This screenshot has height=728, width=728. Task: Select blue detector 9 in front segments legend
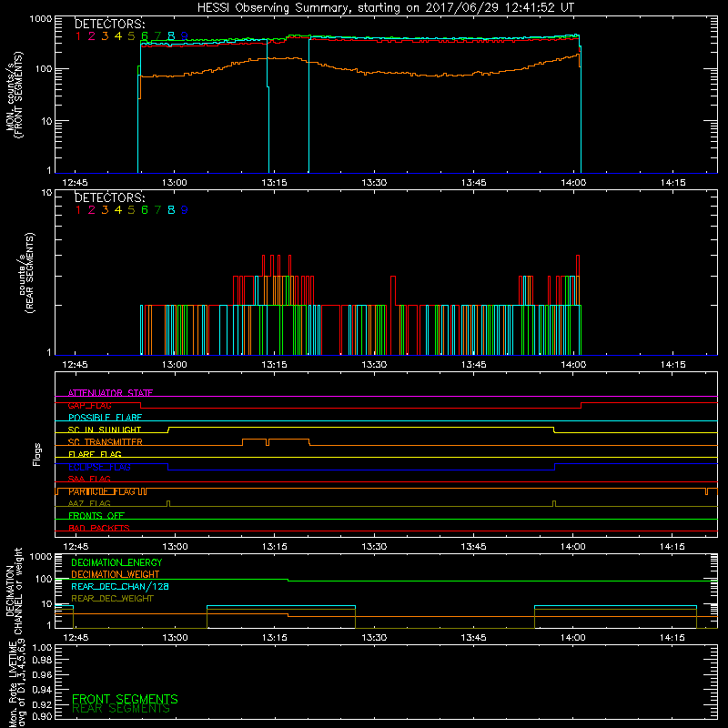185,36
